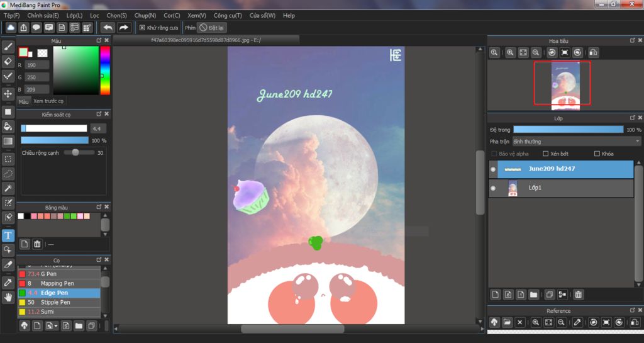
Task: Select the Eraser tool
Action: [x=8, y=62]
